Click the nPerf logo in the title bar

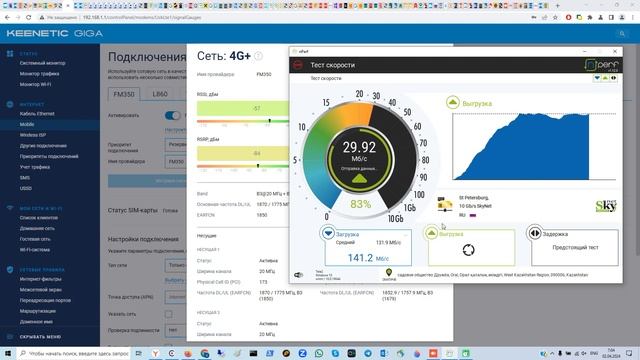click(x=602, y=65)
